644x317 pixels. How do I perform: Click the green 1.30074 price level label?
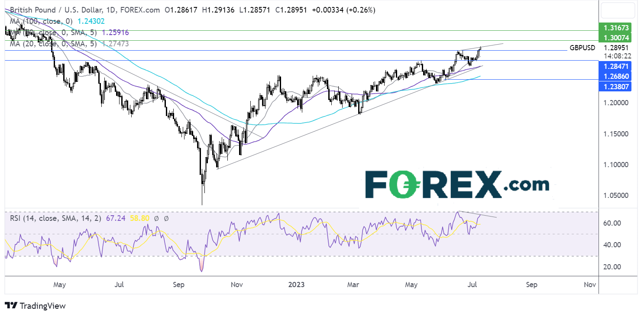pyautogui.click(x=615, y=37)
